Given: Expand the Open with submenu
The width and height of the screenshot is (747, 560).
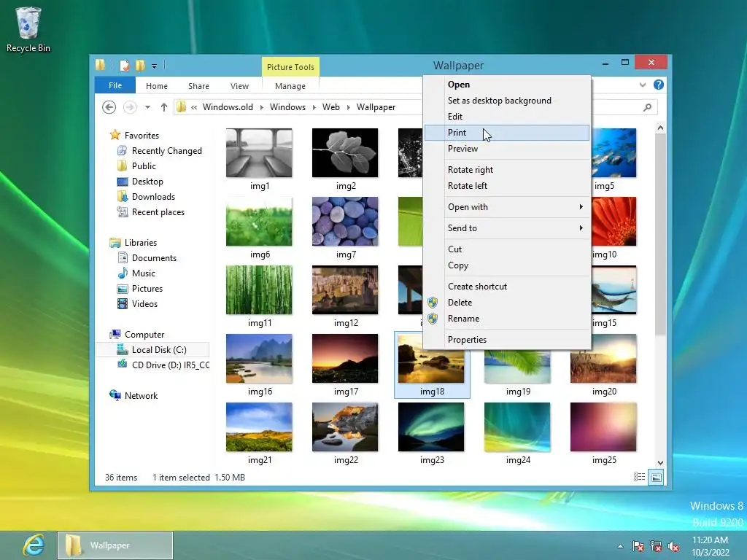Looking at the screenshot, I should point(506,206).
